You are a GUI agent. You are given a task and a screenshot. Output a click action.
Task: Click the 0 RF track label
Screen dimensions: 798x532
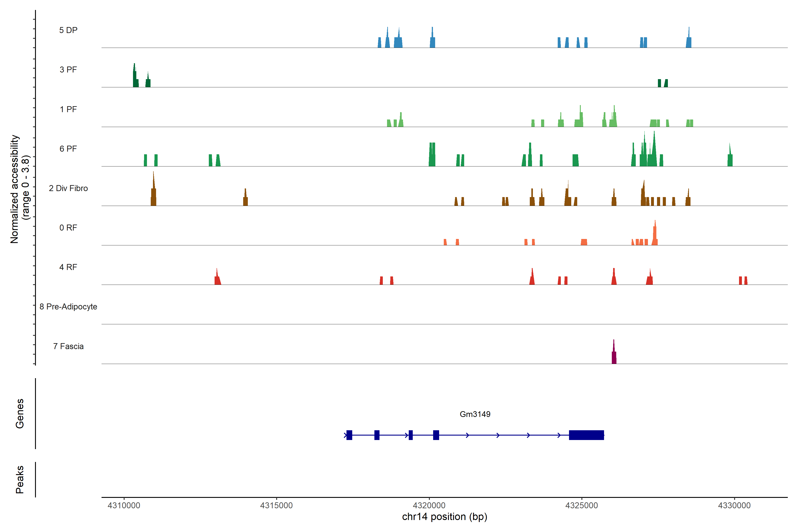point(68,228)
